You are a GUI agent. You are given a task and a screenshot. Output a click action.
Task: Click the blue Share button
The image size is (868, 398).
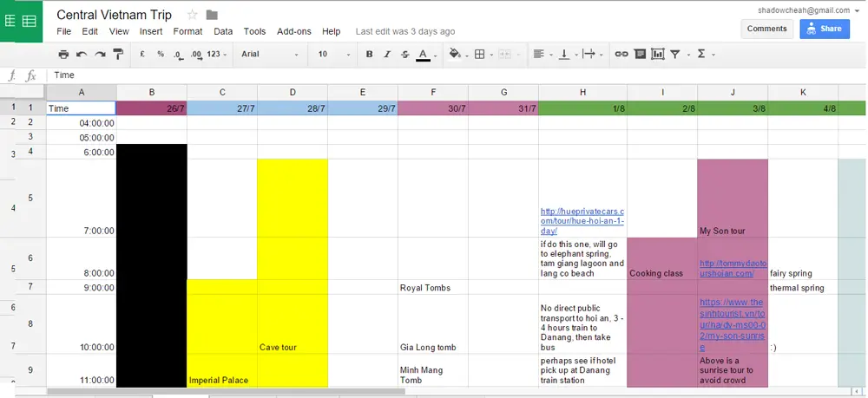tap(825, 29)
